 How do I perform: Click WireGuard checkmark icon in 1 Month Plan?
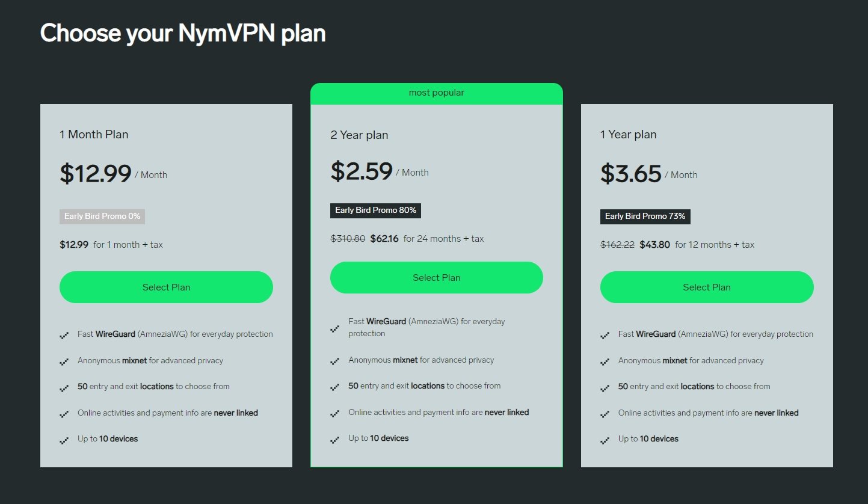click(x=64, y=335)
